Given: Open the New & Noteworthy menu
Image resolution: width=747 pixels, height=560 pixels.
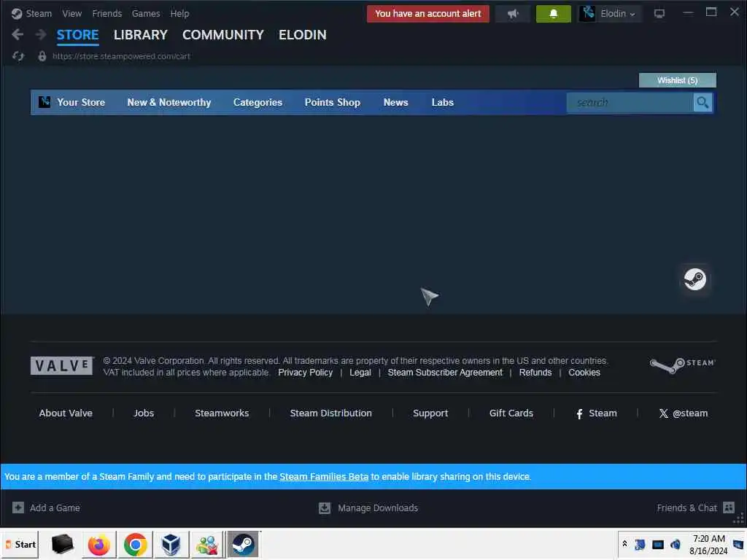Looking at the screenshot, I should pyautogui.click(x=169, y=102).
